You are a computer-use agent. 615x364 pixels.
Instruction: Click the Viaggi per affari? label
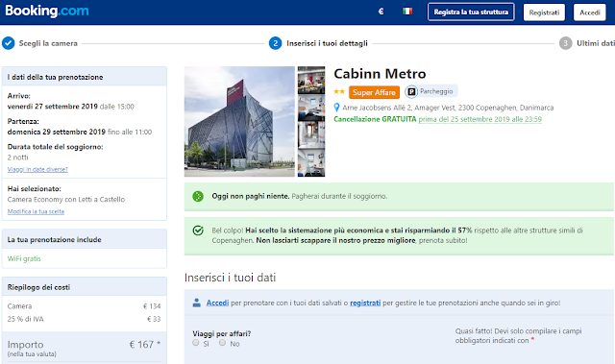point(222,334)
